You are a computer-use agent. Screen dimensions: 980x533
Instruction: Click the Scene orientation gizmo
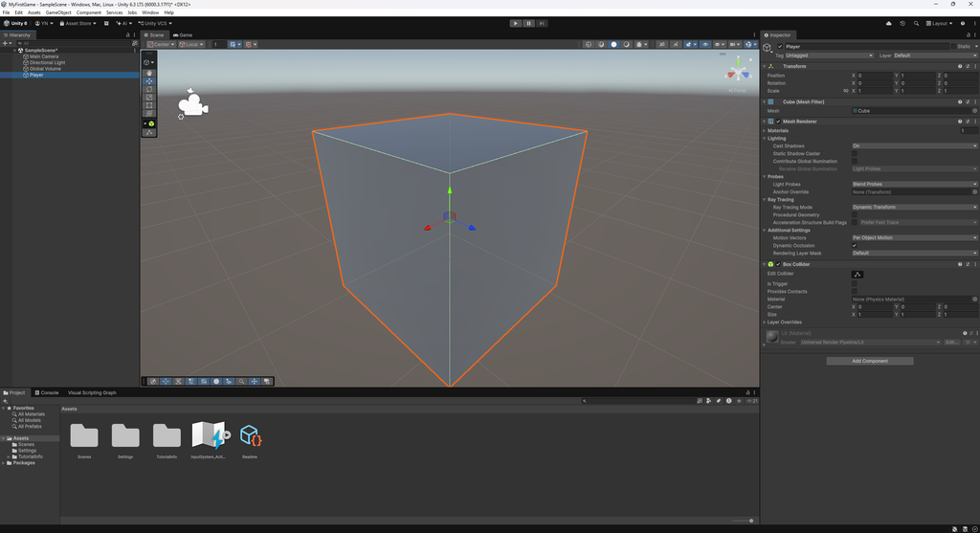pyautogui.click(x=738, y=71)
